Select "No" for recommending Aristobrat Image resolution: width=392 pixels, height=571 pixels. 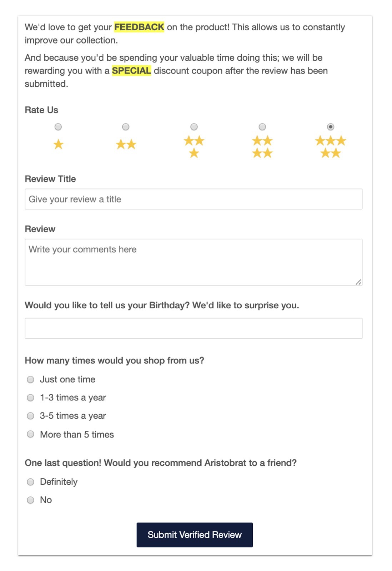coord(31,500)
